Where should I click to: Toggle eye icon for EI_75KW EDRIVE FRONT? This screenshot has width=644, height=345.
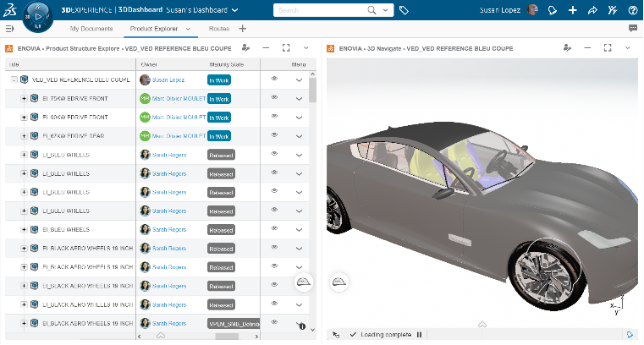[274, 98]
